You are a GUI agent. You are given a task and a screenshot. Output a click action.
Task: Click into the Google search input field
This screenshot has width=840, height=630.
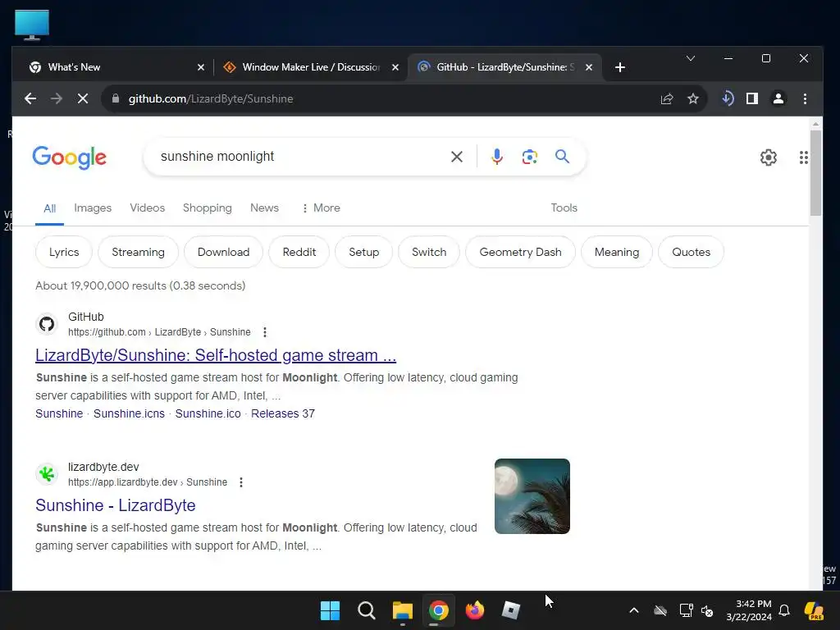click(x=300, y=157)
